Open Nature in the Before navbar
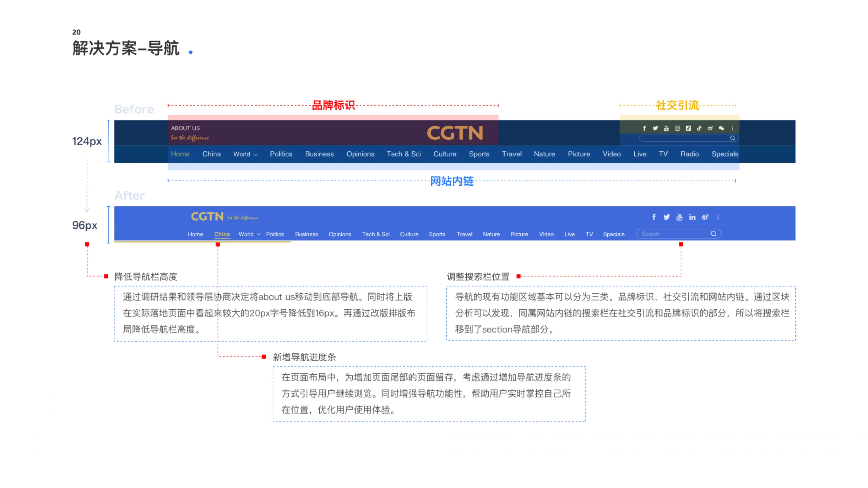This screenshot has width=868, height=488. (x=545, y=154)
